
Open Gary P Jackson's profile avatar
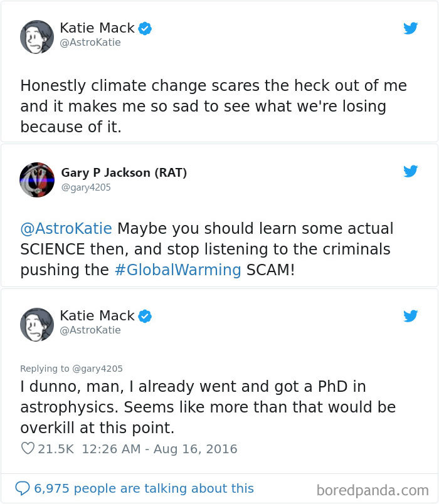pyautogui.click(x=36, y=180)
